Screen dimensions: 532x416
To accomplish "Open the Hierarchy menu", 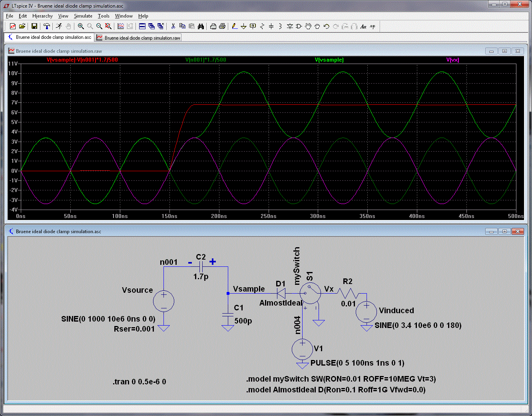I will [x=42, y=16].
